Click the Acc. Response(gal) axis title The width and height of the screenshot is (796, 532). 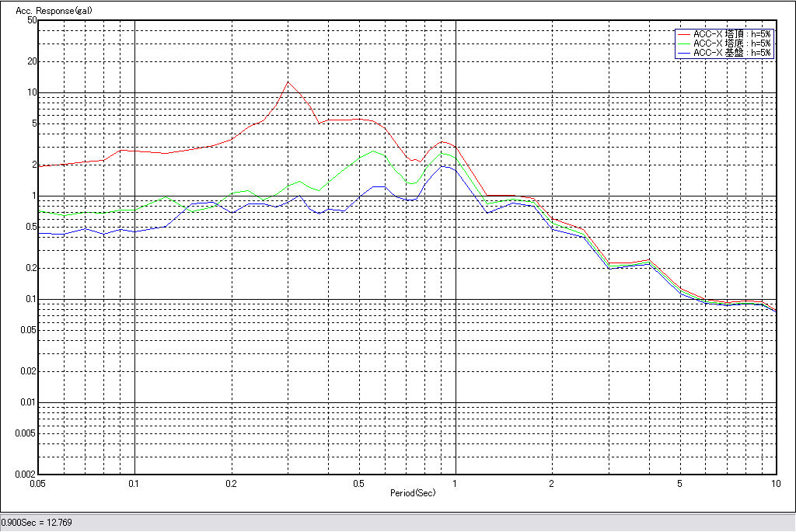click(48, 11)
